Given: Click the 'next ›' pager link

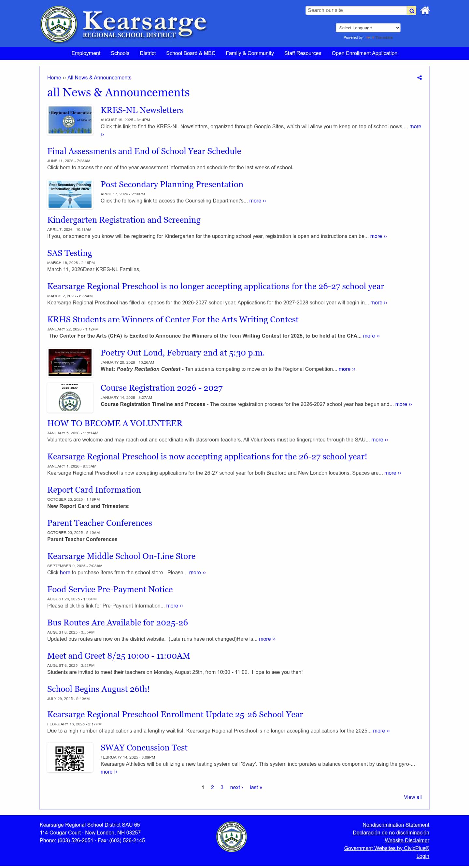Looking at the screenshot, I should click(237, 788).
